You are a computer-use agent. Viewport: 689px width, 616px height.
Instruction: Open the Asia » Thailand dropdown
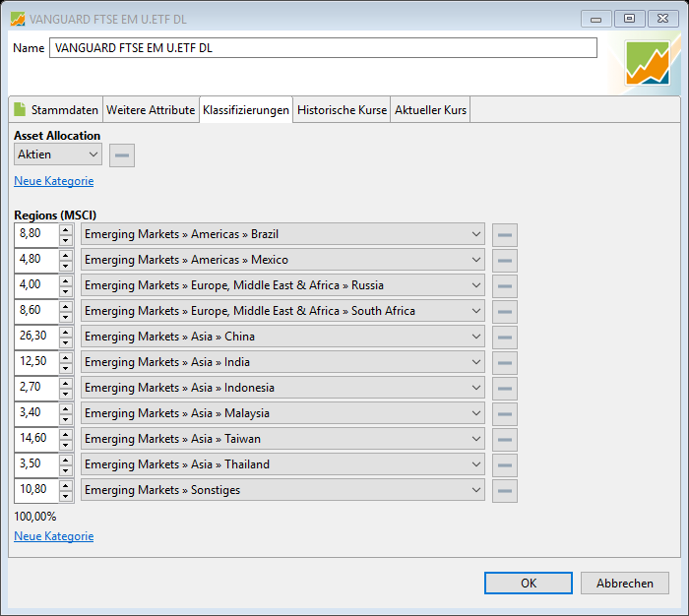(282, 464)
